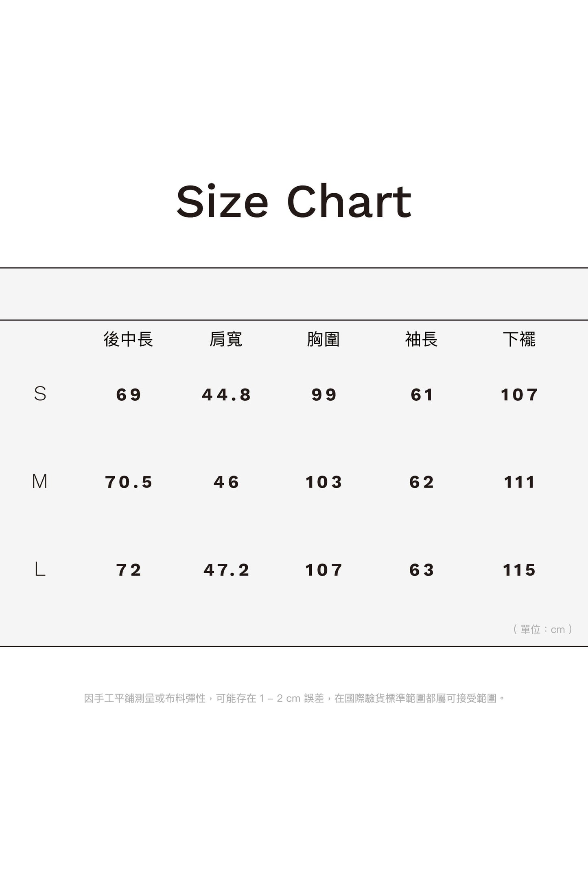The height and width of the screenshot is (882, 588).
Task: Select the M size row label
Action: (40, 482)
